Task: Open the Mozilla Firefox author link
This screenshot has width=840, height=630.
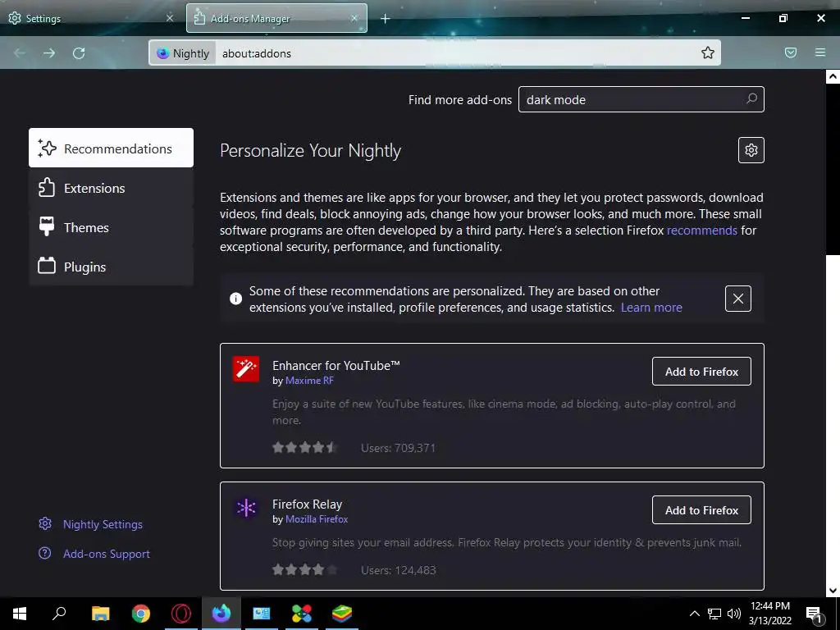Action: (317, 519)
